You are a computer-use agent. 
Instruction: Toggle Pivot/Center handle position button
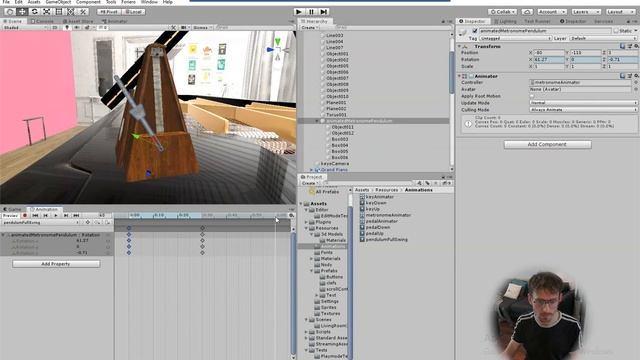[x=109, y=12]
